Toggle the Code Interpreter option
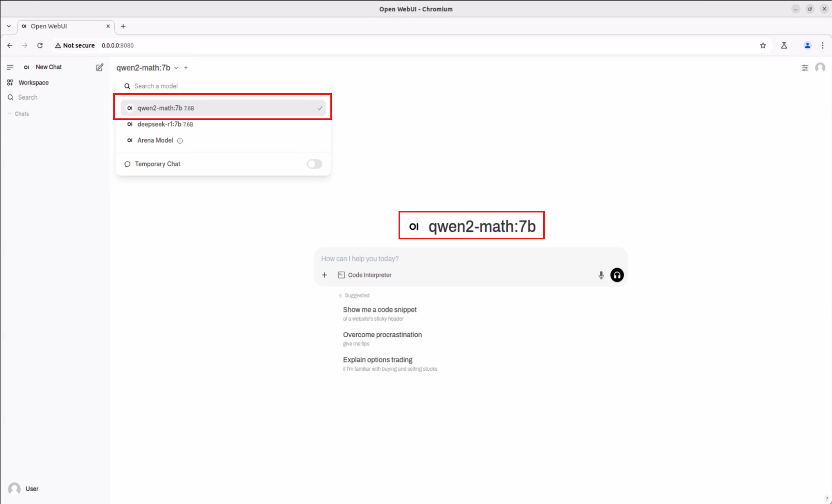 click(364, 275)
